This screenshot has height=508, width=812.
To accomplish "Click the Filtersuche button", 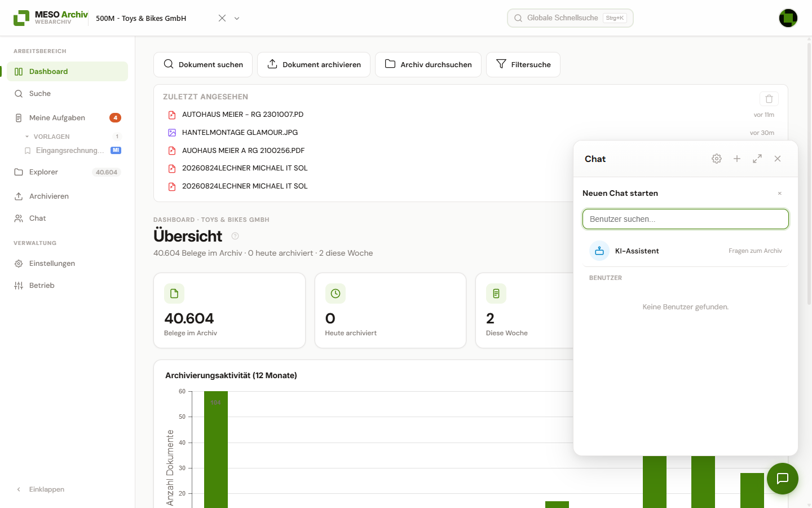I will [523, 64].
